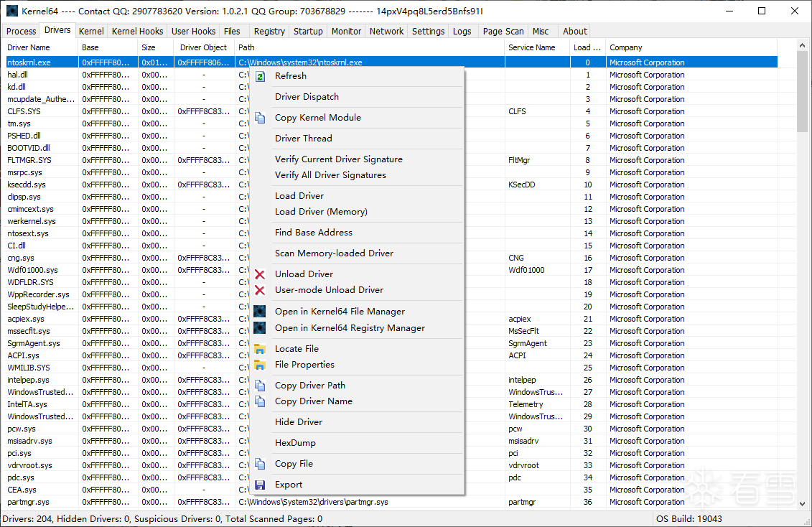Click the Kernel64 Registry Manager icon
Screen dimensions: 812x527
(x=260, y=328)
